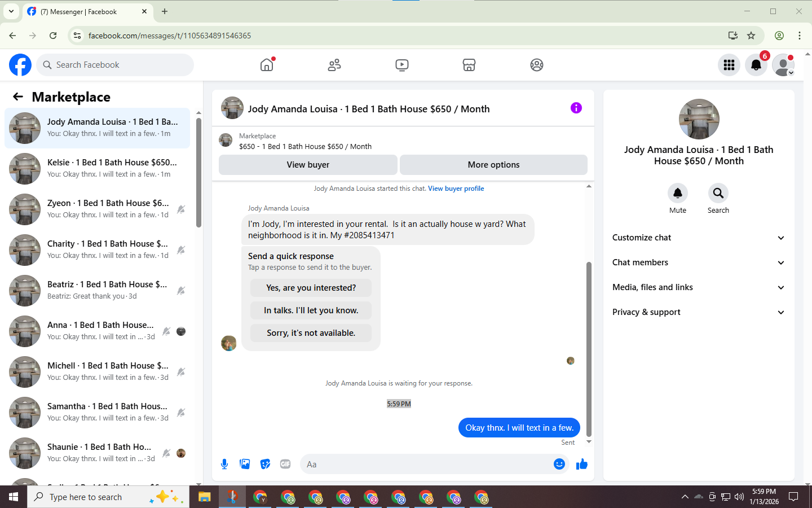Send quick response 'Sorry, it's not available.'
Screen dimensions: 812x508
[311, 333]
